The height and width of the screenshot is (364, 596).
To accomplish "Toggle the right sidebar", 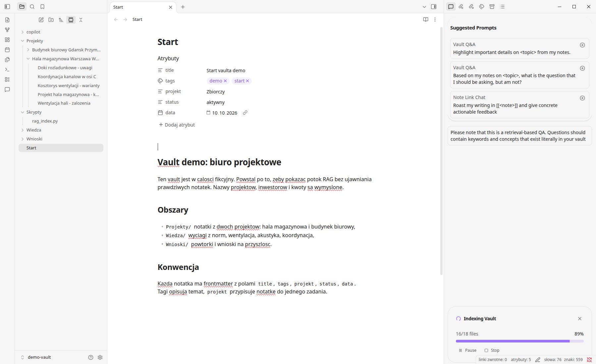I will 434,7.
